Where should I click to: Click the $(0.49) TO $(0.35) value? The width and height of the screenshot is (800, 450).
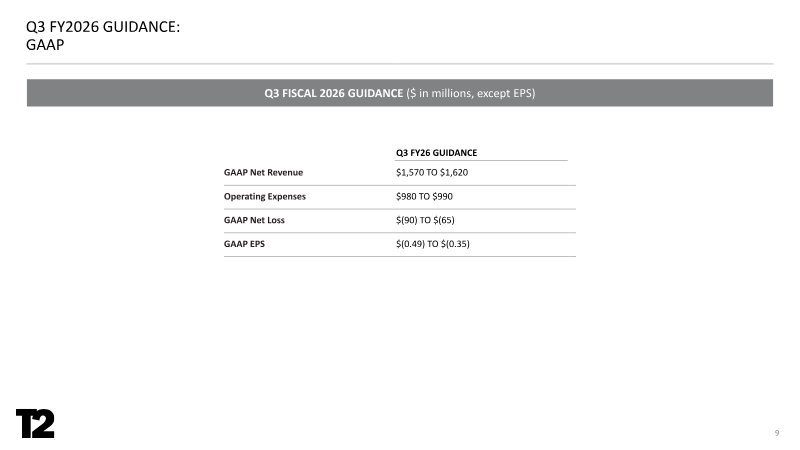click(x=433, y=244)
